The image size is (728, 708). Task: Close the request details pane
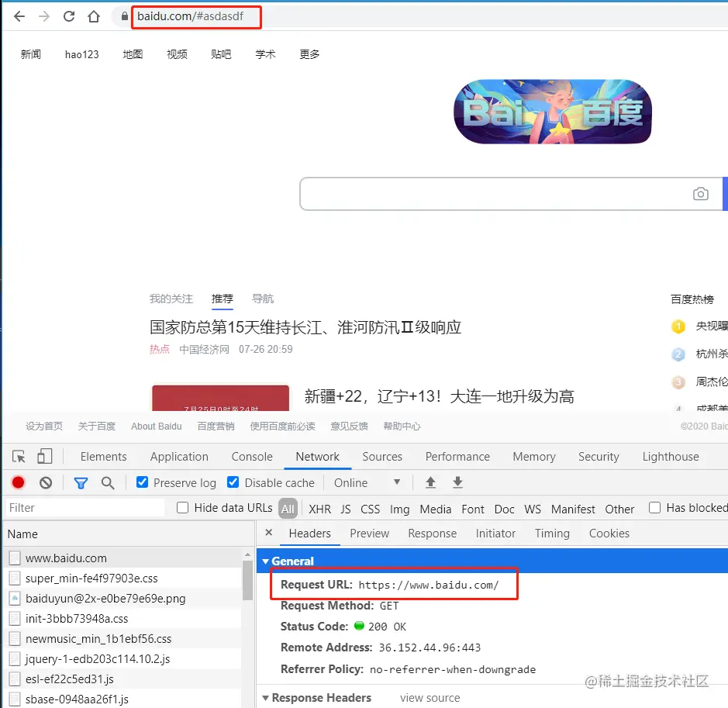[x=268, y=533]
